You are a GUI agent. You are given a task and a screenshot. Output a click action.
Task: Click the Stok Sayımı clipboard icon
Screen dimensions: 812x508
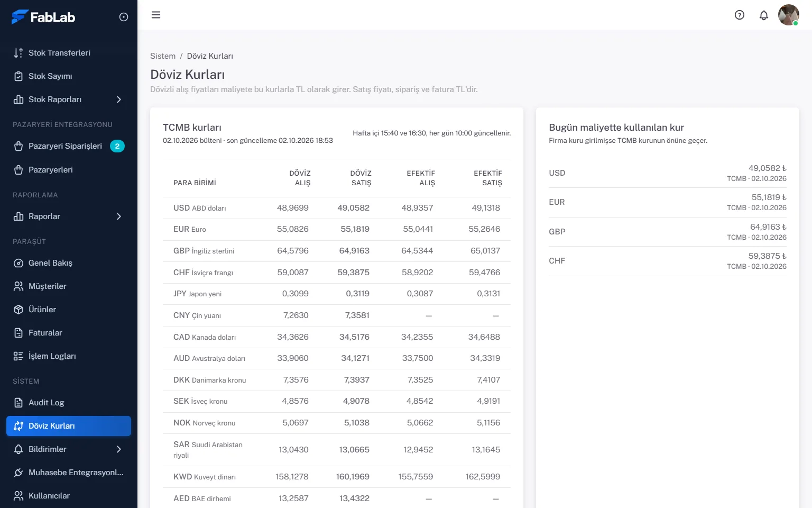click(x=19, y=76)
